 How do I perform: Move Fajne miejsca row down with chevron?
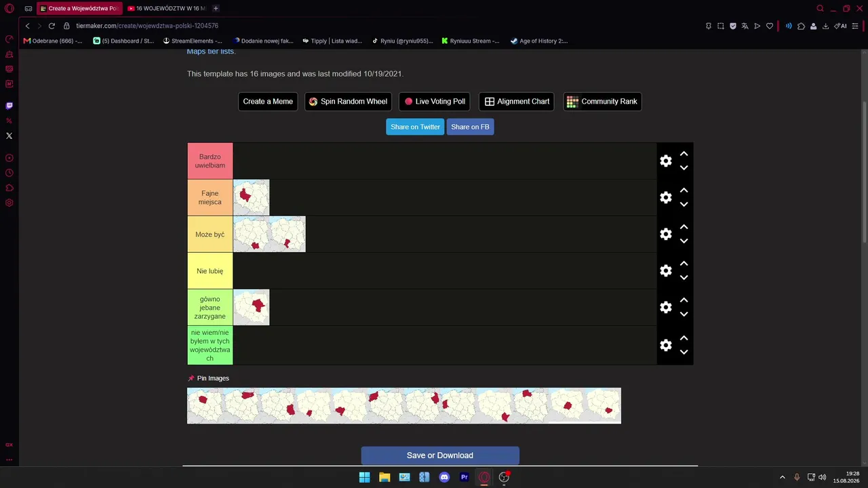(x=684, y=204)
